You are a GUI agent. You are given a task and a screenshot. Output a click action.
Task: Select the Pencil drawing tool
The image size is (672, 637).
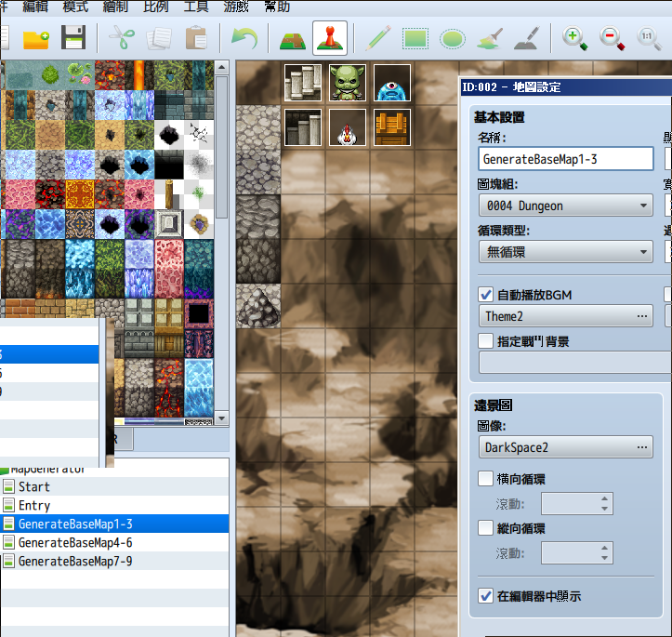coord(378,38)
